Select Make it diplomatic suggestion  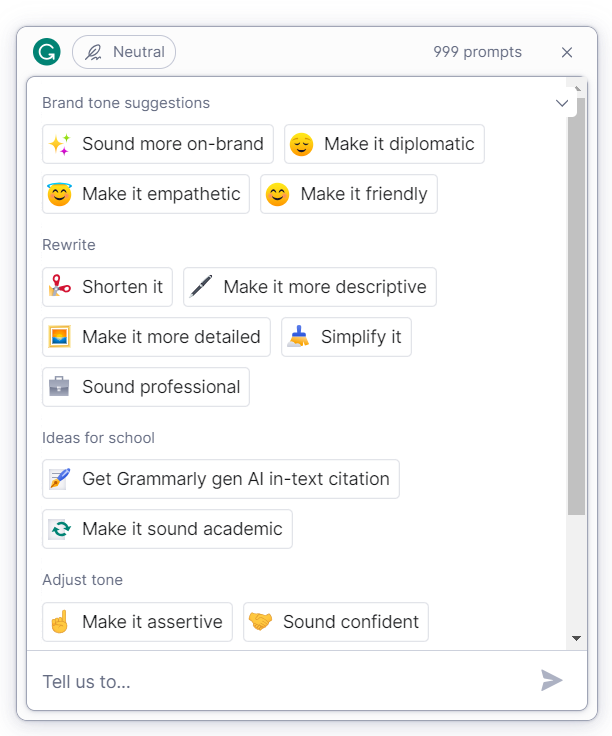(384, 144)
